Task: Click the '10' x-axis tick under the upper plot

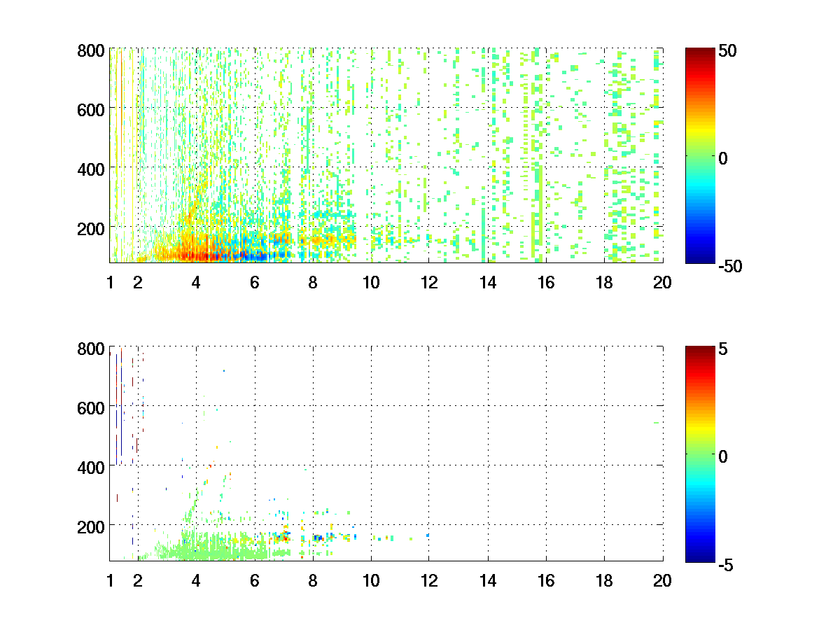Action: click(371, 283)
